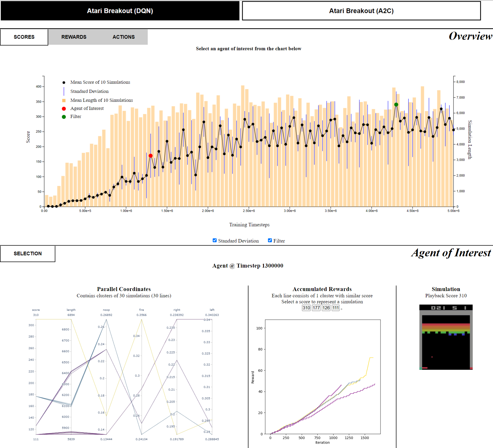Screen dimensions: 493x448
Task: Select the 'right' parallel coordinates axis label
Action: 177,310
